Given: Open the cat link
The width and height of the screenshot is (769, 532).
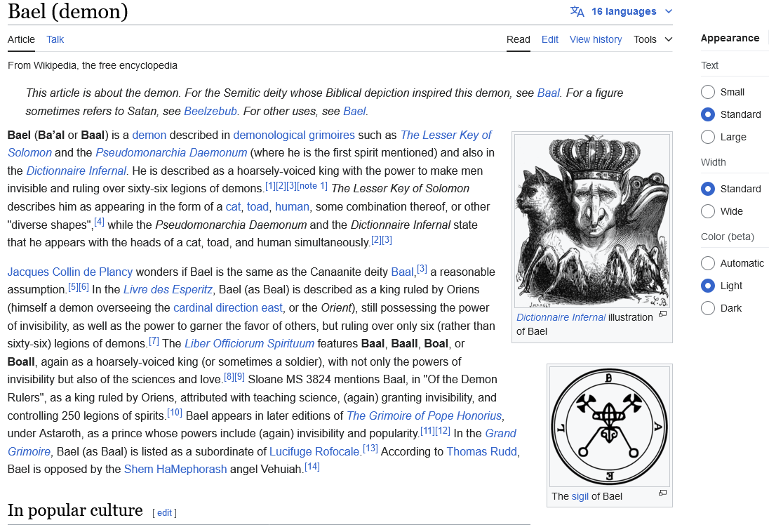Looking at the screenshot, I should coord(233,206).
